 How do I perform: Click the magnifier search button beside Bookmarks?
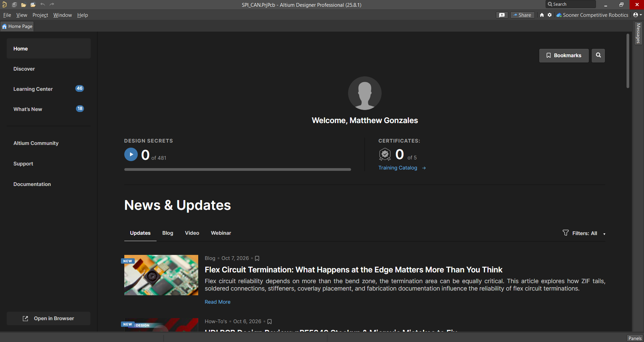coord(598,55)
